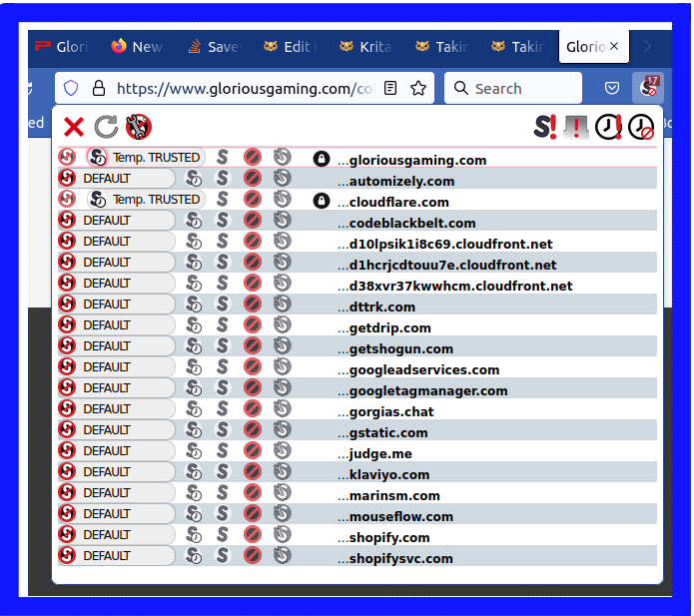The width and height of the screenshot is (694, 616).
Task: Click ...mouseflow.com domain label
Action: tap(395, 517)
